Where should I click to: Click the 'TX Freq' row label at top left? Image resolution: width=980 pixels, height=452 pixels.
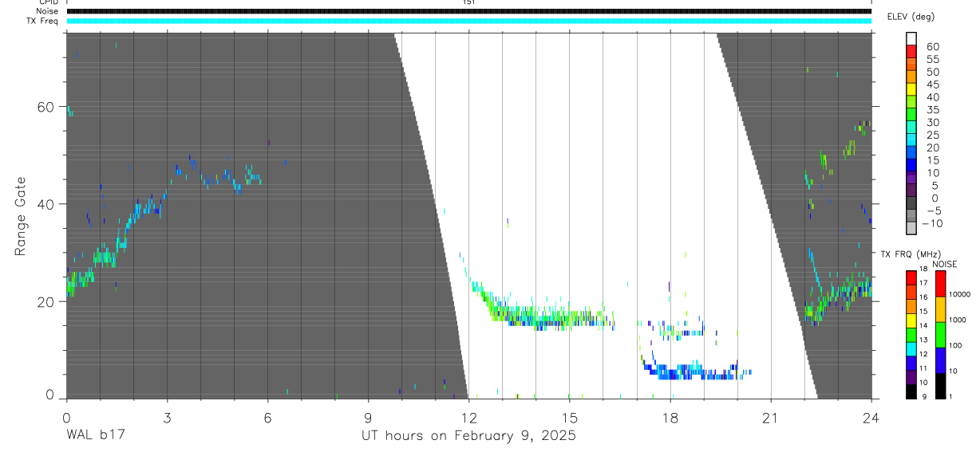click(x=43, y=21)
